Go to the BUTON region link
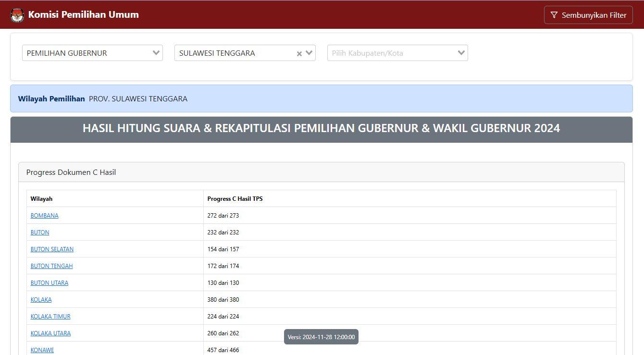The height and width of the screenshot is (355, 644). (x=40, y=233)
